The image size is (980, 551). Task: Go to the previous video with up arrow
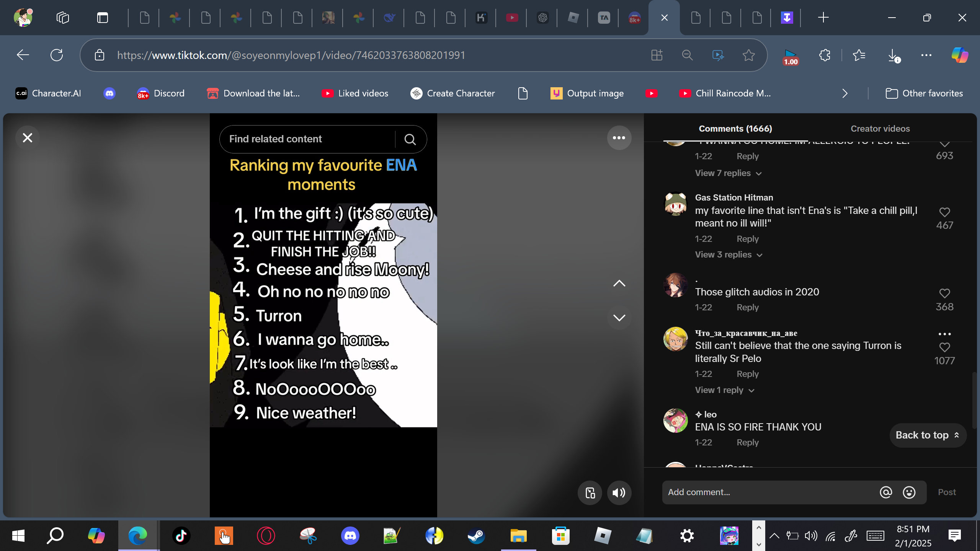coord(619,284)
